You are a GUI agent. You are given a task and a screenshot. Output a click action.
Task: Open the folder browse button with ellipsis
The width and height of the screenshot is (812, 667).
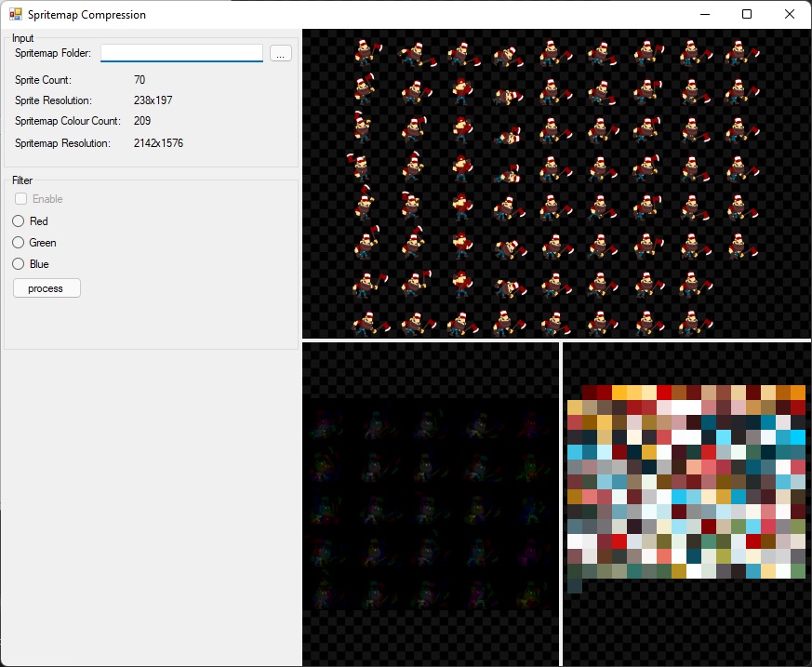281,53
